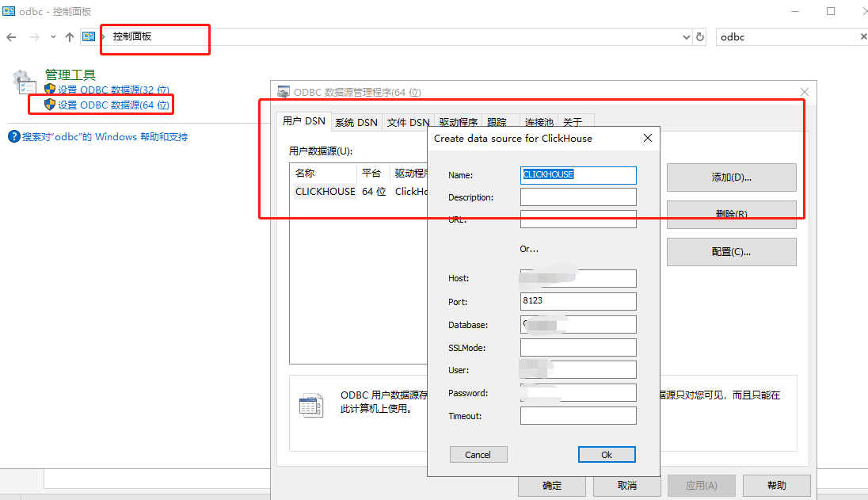Click the Timeout input field
This screenshot has width=868, height=500.
coord(578,416)
